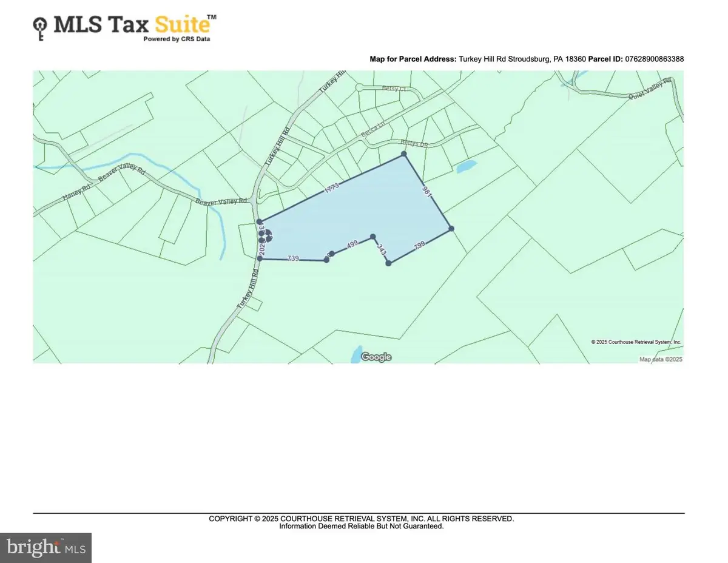Click the MLS Tax Suite key icon
This screenshot has height=563, width=728.
pos(40,27)
